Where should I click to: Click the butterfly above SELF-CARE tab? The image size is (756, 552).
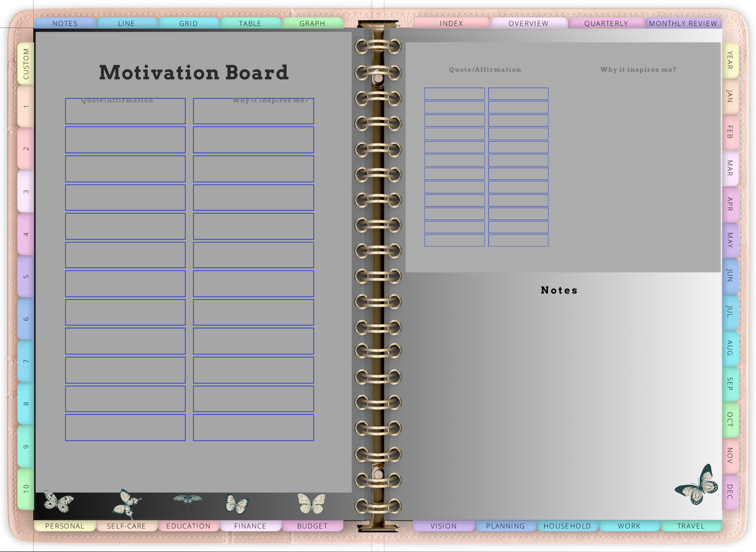tap(127, 504)
